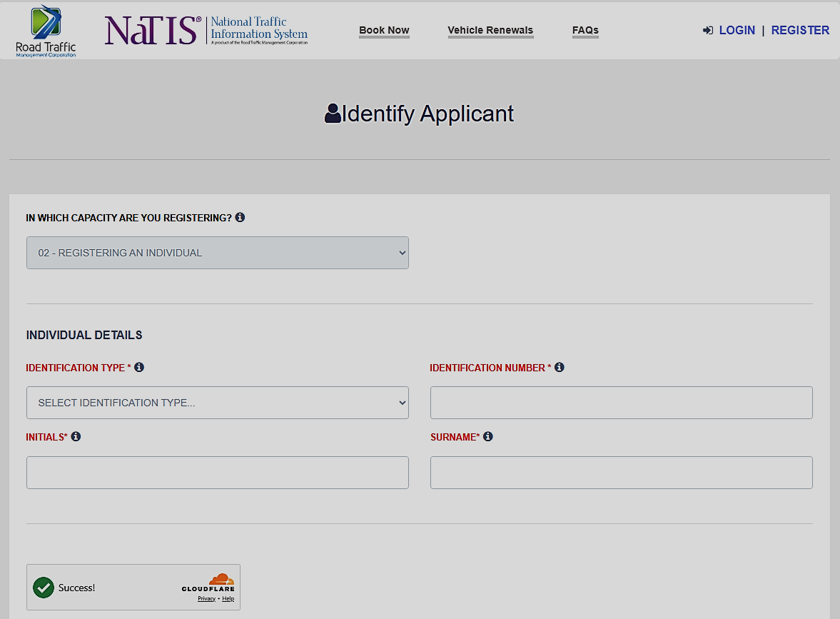This screenshot has height=619, width=840.
Task: Click the Cloudflare logo in verification widget
Action: [208, 583]
